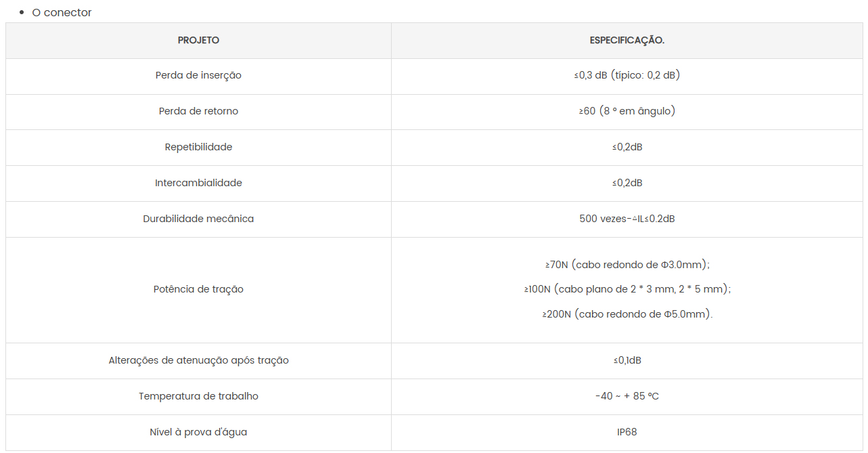This screenshot has width=868, height=453.
Task: Click Alterações de atenuação após tração label
Action: click(x=198, y=360)
